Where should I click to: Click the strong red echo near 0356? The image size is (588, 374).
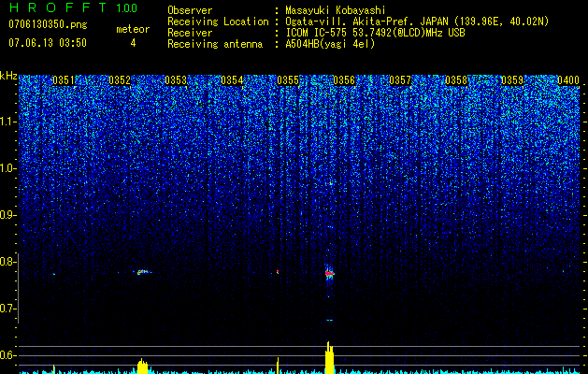pos(329,273)
